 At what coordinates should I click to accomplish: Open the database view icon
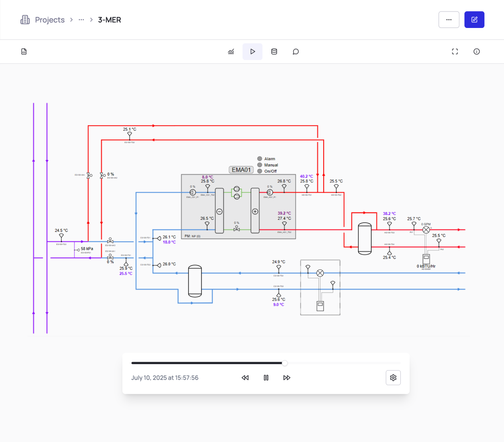pyautogui.click(x=274, y=52)
